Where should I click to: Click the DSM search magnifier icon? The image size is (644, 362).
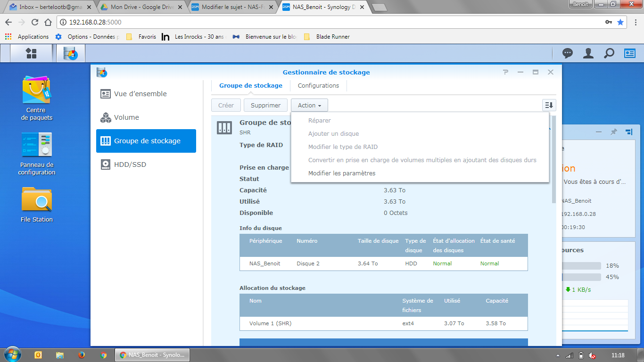coord(609,53)
